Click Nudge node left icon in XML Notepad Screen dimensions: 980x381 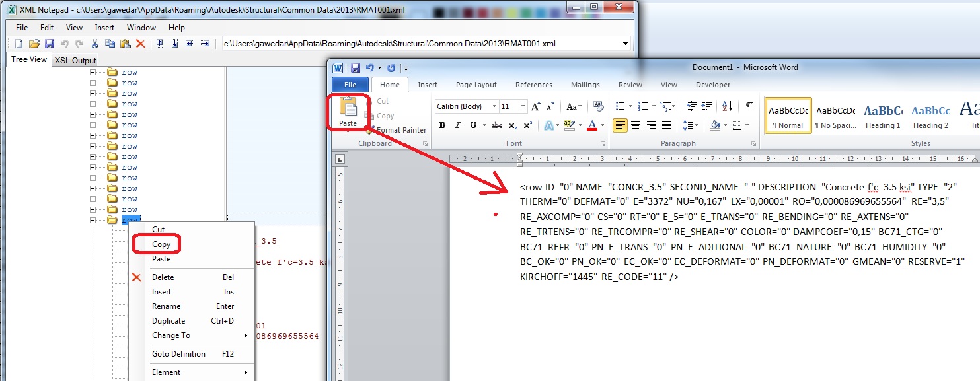(190, 44)
